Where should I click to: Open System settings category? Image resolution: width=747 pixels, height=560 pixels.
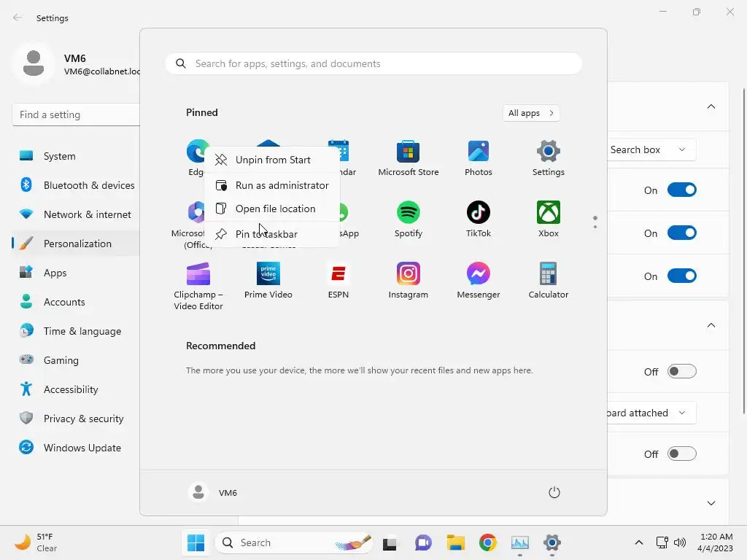click(76, 156)
